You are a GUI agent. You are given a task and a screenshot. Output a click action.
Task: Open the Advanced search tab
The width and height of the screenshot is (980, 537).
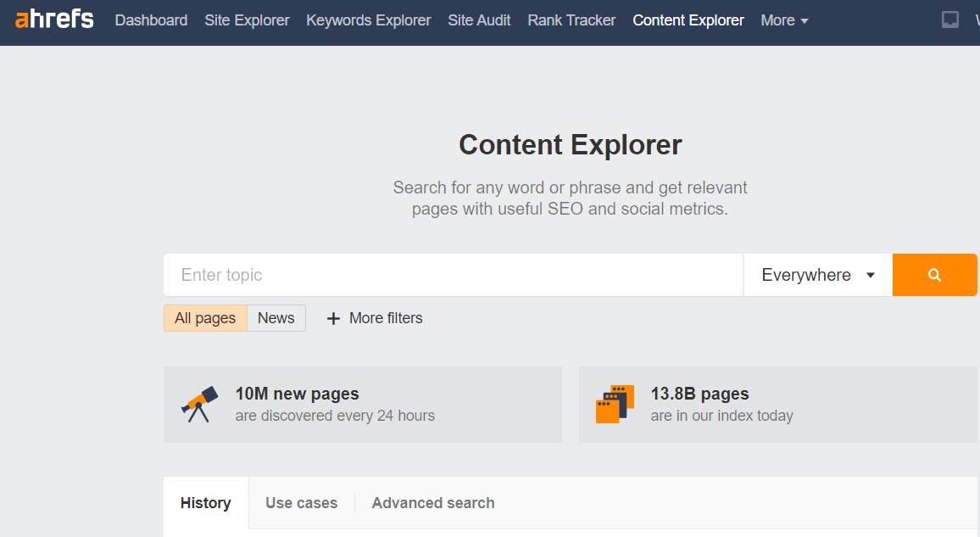click(433, 502)
